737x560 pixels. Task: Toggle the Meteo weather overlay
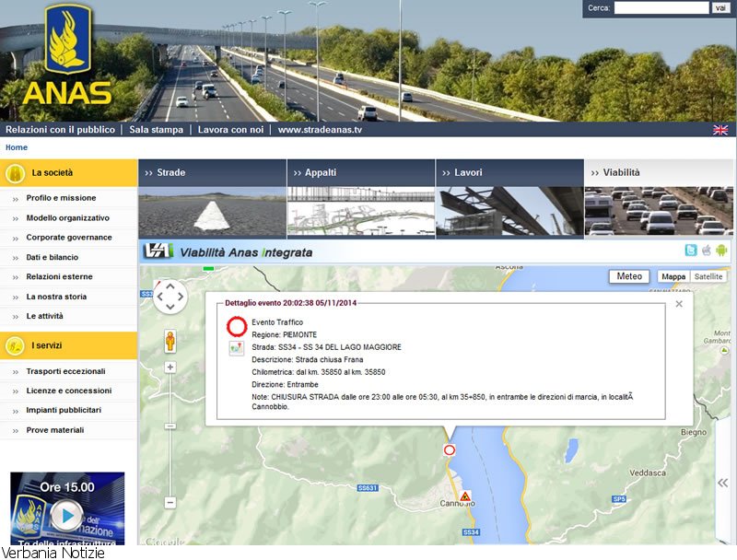click(x=629, y=276)
